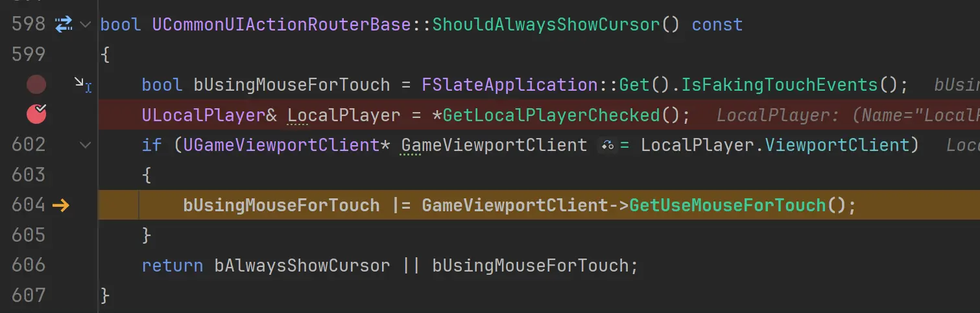Click the run-to-cursor arrow icon beside bUsingMouseForTouch declaration

click(82, 84)
